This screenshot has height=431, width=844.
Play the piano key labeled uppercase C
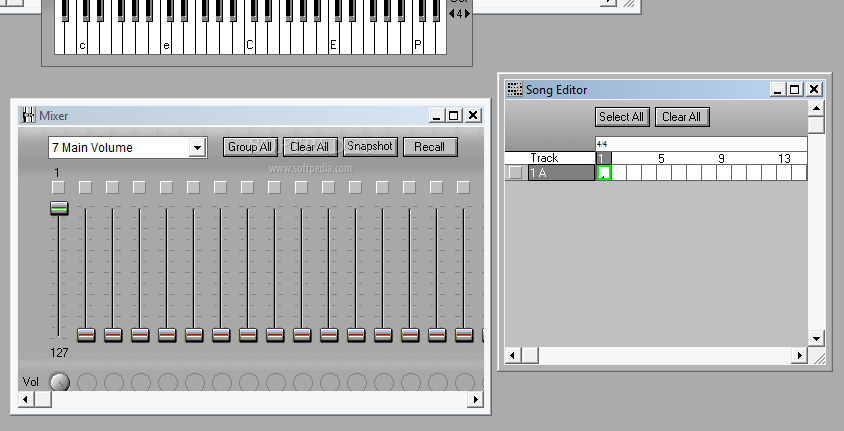click(x=250, y=46)
